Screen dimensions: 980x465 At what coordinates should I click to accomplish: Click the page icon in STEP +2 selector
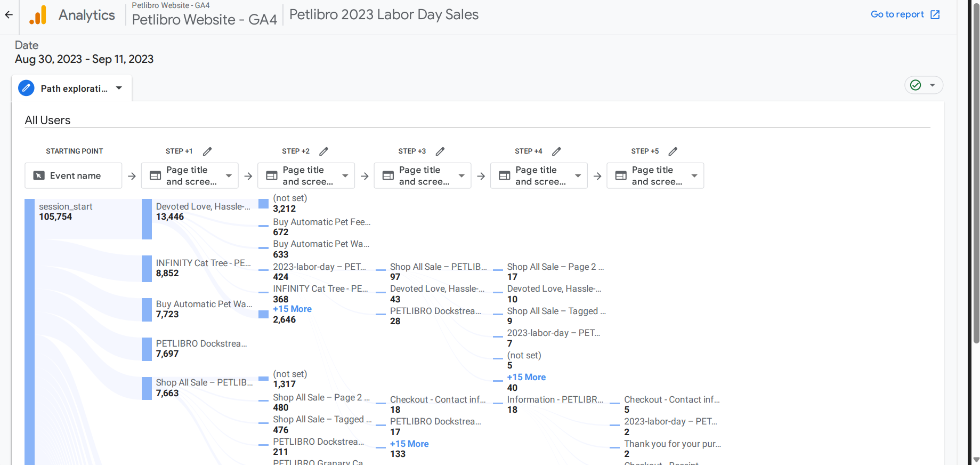click(x=271, y=175)
